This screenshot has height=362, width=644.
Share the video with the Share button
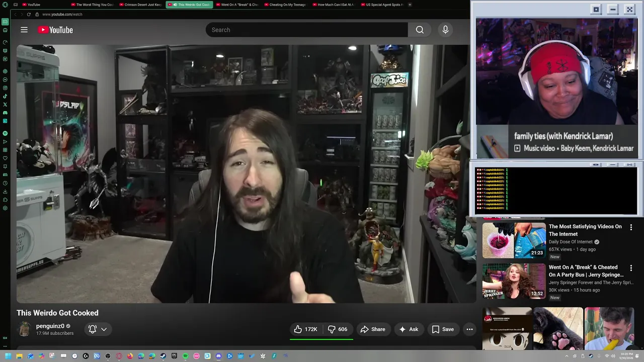coord(373,329)
